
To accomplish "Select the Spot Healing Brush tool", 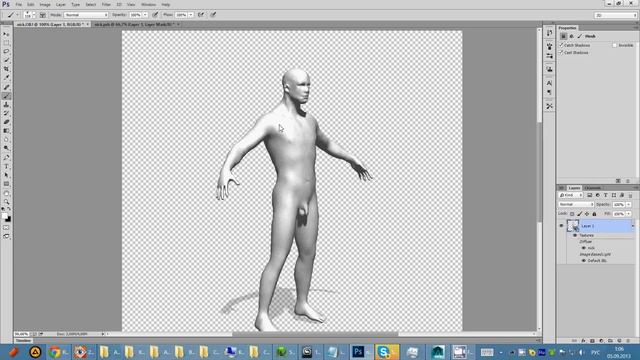I will coord(6,87).
